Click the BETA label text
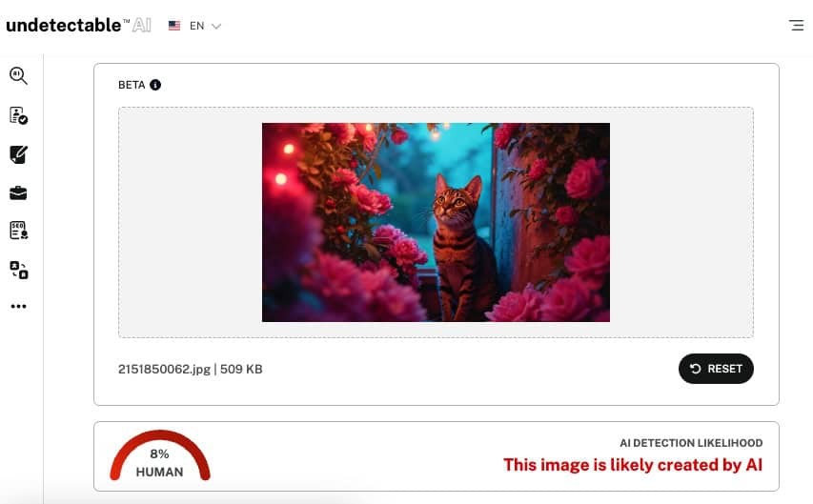Image resolution: width=813 pixels, height=504 pixels. [132, 85]
